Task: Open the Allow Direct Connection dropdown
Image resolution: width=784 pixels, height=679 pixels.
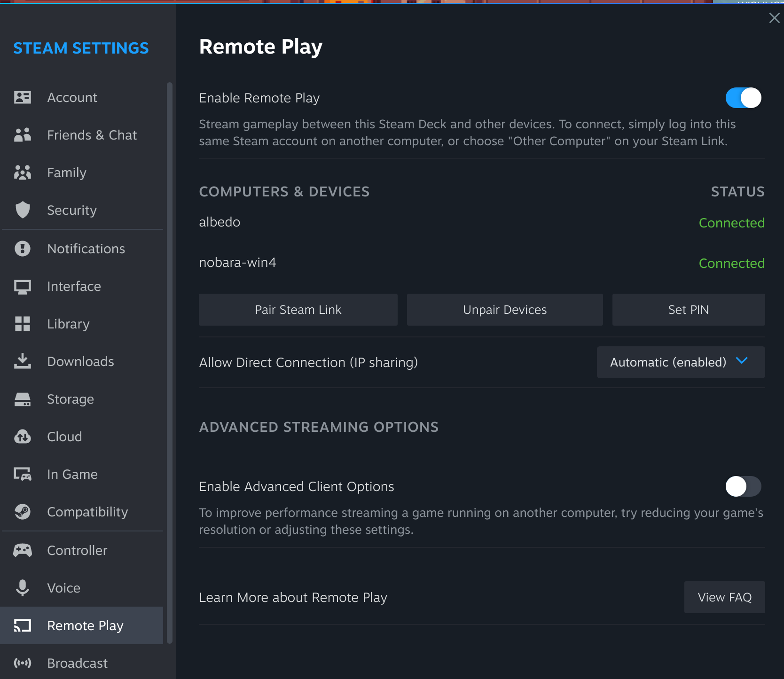Action: (x=680, y=362)
